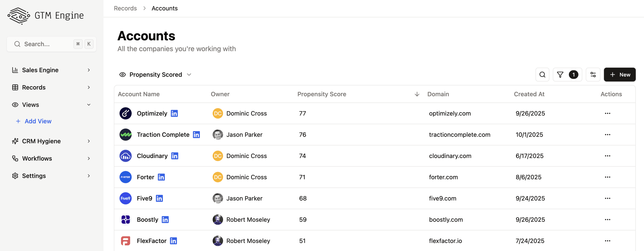The width and height of the screenshot is (644, 251).
Task: Click the forter.com domain cell
Action: point(443,177)
